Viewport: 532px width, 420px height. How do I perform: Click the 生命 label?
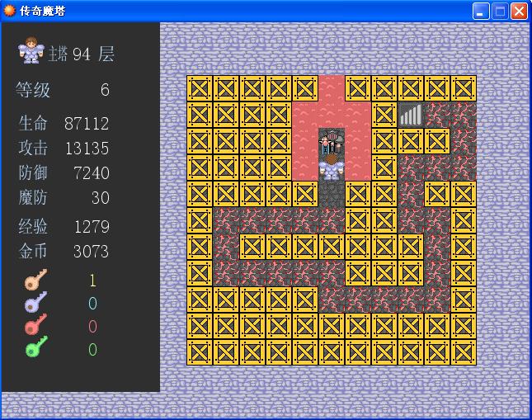[32, 123]
